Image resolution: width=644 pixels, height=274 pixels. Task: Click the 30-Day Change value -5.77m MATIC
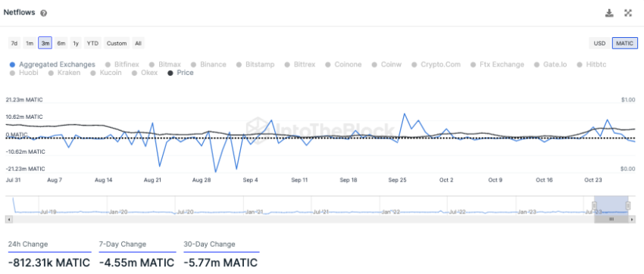coord(220,263)
